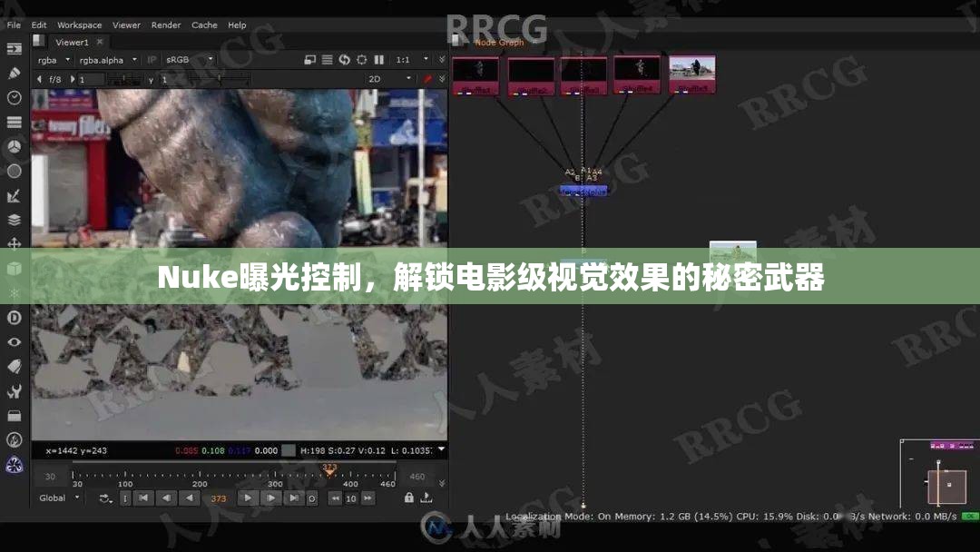This screenshot has width=980, height=552.
Task: Open the ToolSets wrench icon
Action: [x=14, y=391]
